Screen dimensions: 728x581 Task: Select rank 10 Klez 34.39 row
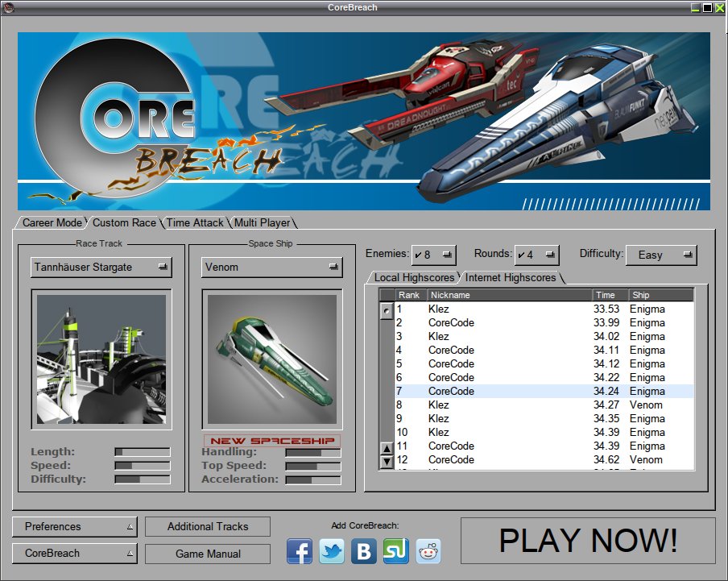point(544,433)
